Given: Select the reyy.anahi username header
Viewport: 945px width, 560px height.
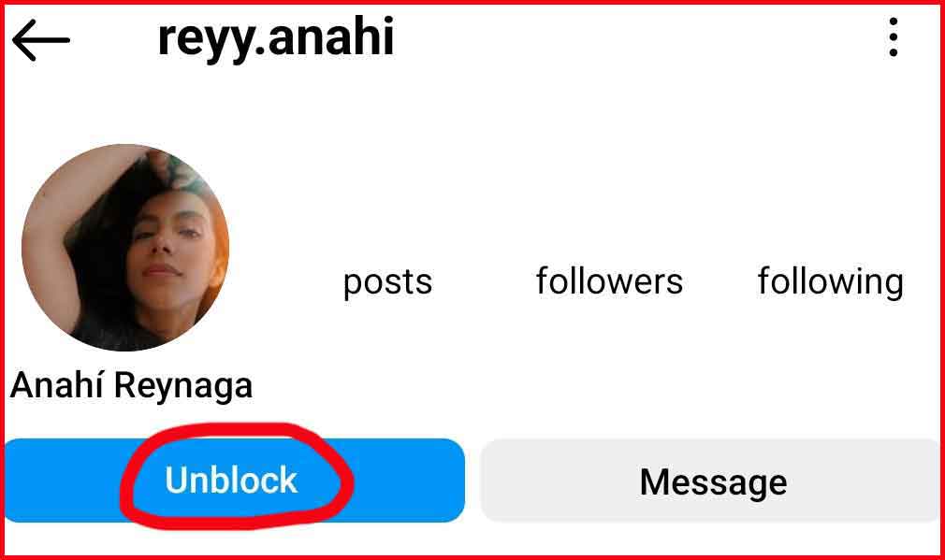Looking at the screenshot, I should [x=276, y=38].
